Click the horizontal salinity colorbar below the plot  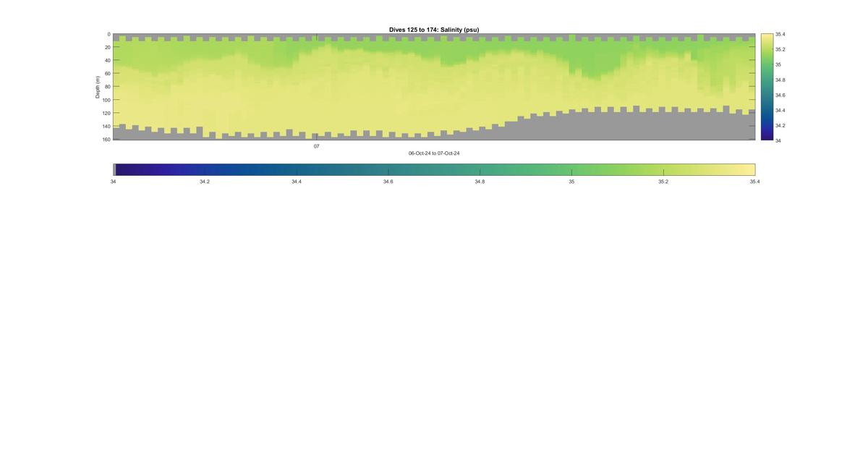(x=434, y=169)
